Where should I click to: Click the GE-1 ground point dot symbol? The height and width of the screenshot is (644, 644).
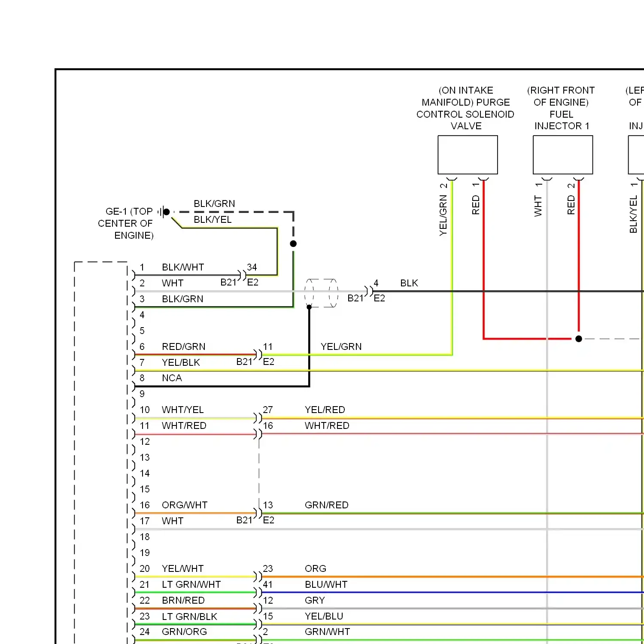pyautogui.click(x=167, y=212)
